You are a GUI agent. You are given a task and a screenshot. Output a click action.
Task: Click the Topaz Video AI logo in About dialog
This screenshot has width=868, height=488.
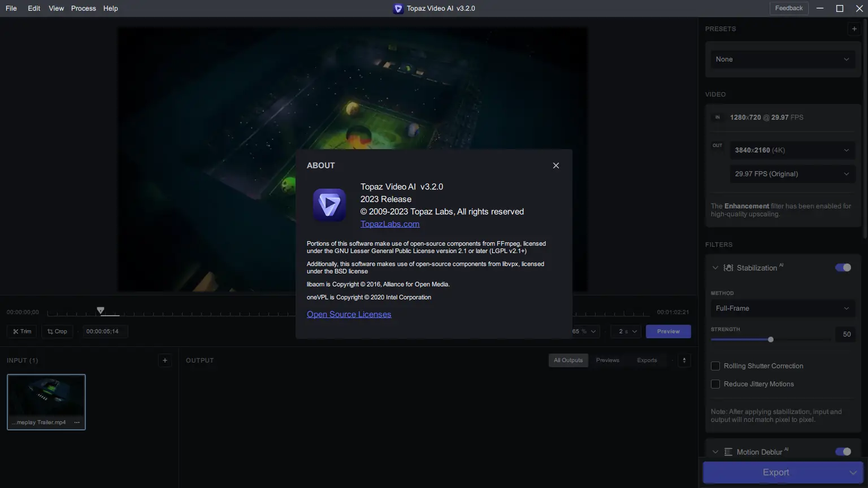(329, 205)
